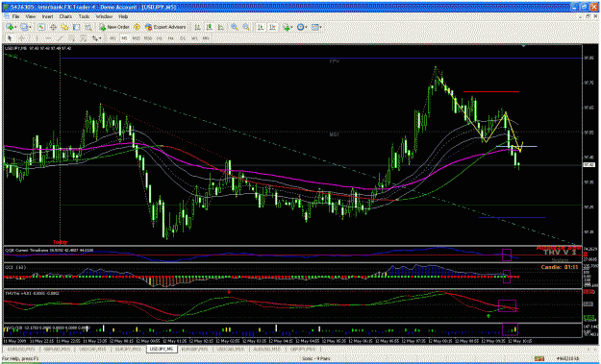601x364 pixels.
Task: Open the Periods clock icon
Action: click(x=300, y=27)
